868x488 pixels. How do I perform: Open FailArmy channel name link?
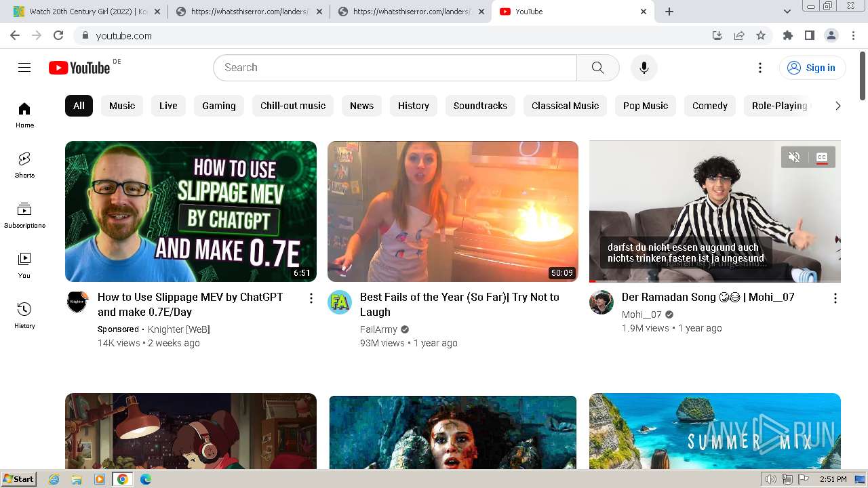point(378,329)
